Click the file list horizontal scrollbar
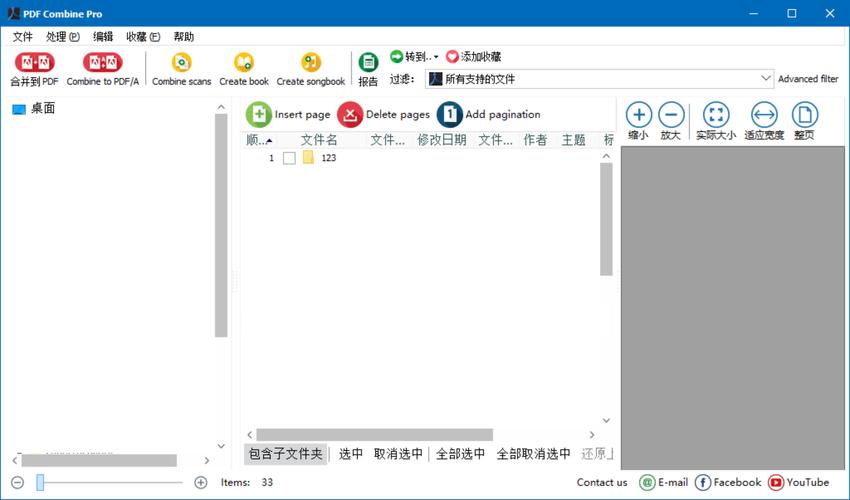Screen dimensions: 850x500 [375, 434]
